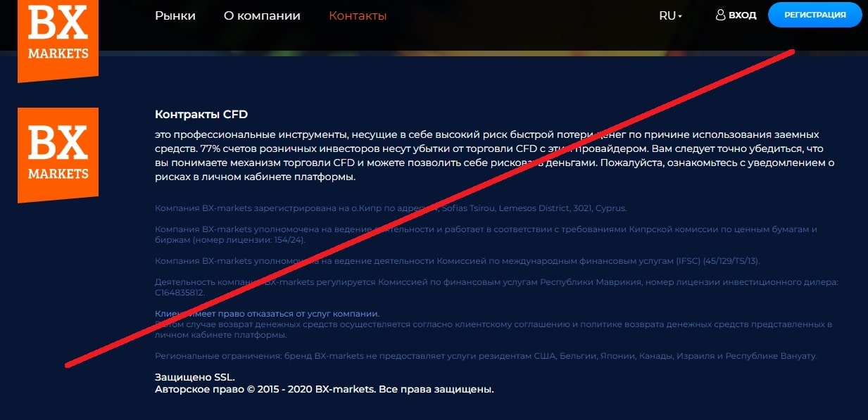Click the small arrow next to RU
Image resolution: width=868 pixels, height=420 pixels.
[680, 16]
